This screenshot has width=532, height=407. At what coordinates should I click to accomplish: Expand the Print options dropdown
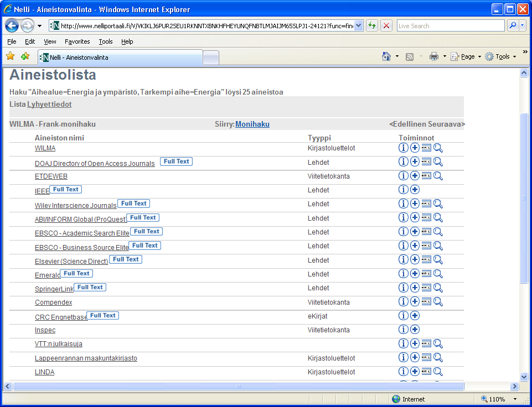[445, 56]
